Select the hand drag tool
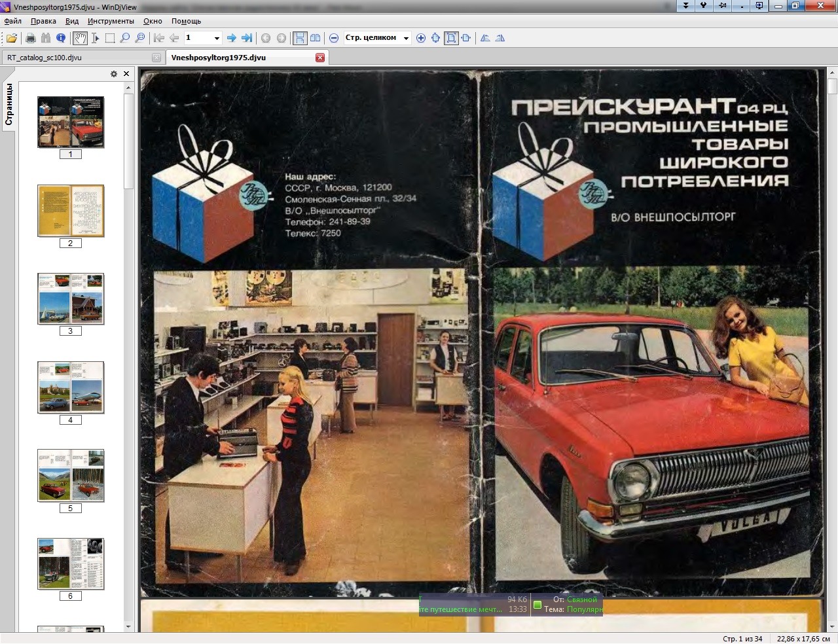The image size is (838, 644). coord(80,38)
